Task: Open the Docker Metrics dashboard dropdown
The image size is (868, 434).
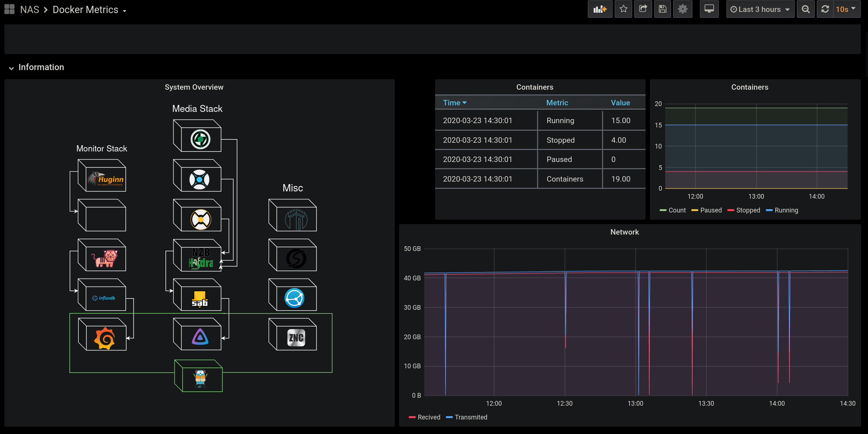Action: [89, 10]
